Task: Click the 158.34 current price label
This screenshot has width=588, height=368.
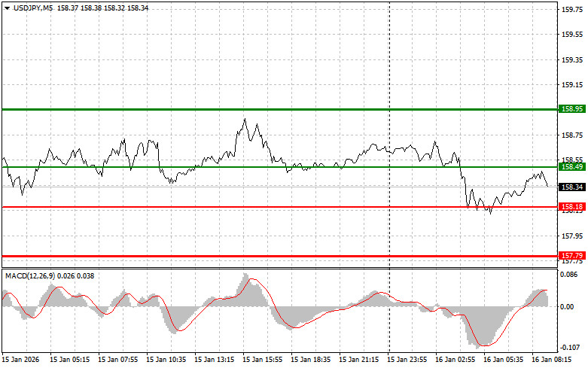Action: tap(572, 187)
